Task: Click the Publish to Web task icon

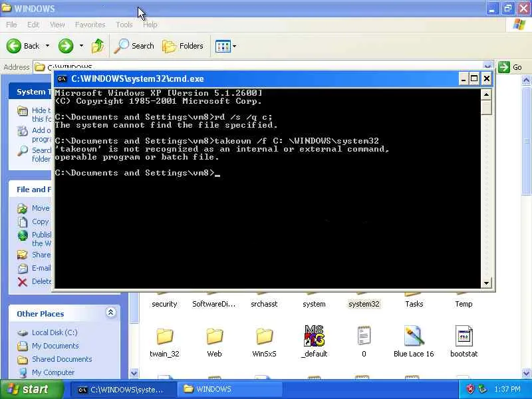Action: (x=23, y=235)
